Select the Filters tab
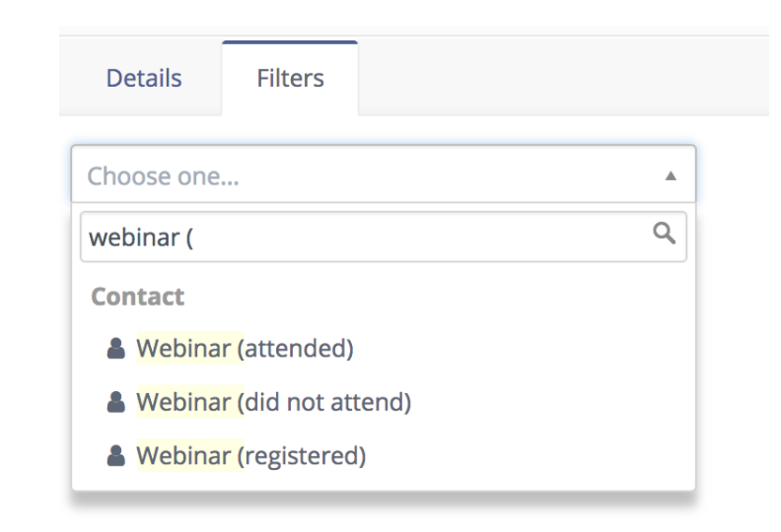 click(290, 78)
